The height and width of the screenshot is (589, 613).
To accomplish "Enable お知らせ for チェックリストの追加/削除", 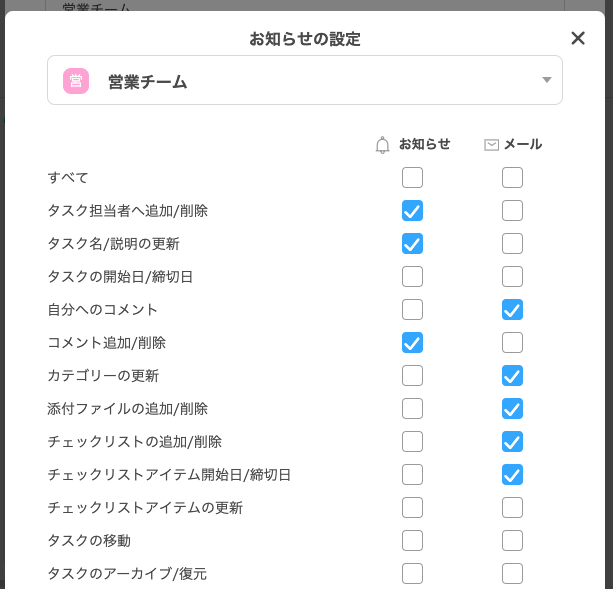I will (x=412, y=442).
